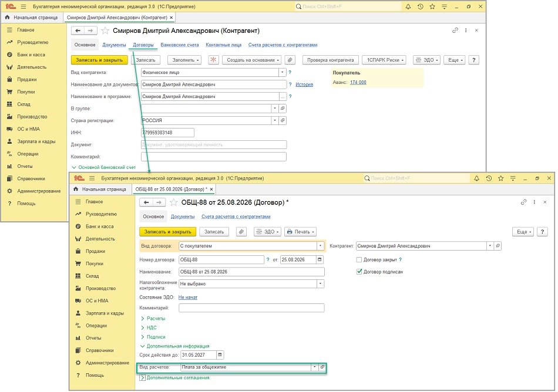Image resolution: width=558 pixels, height=392 pixels.
Task: Click the Номер договора field ОБЩ-88
Action: pyautogui.click(x=221, y=260)
